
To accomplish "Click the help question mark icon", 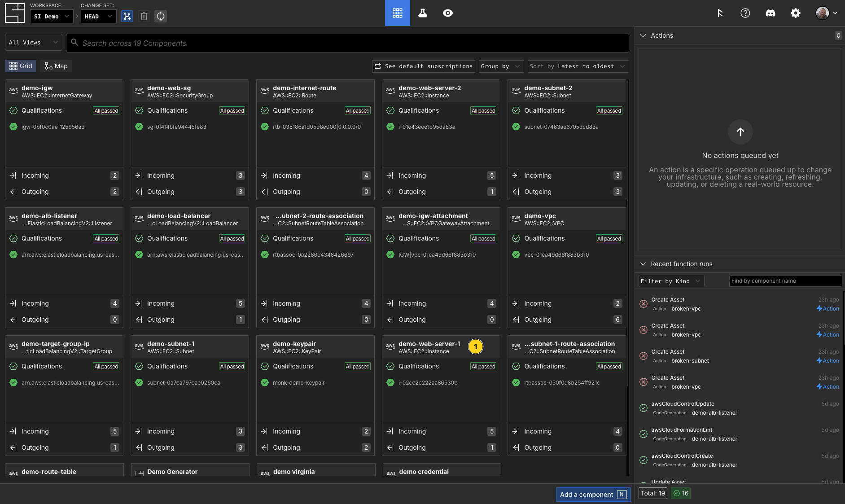I will pyautogui.click(x=745, y=13).
